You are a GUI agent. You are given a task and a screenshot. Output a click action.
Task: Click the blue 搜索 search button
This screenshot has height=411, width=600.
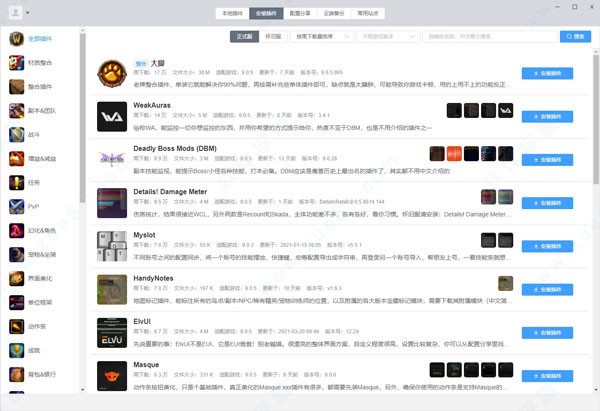(575, 36)
